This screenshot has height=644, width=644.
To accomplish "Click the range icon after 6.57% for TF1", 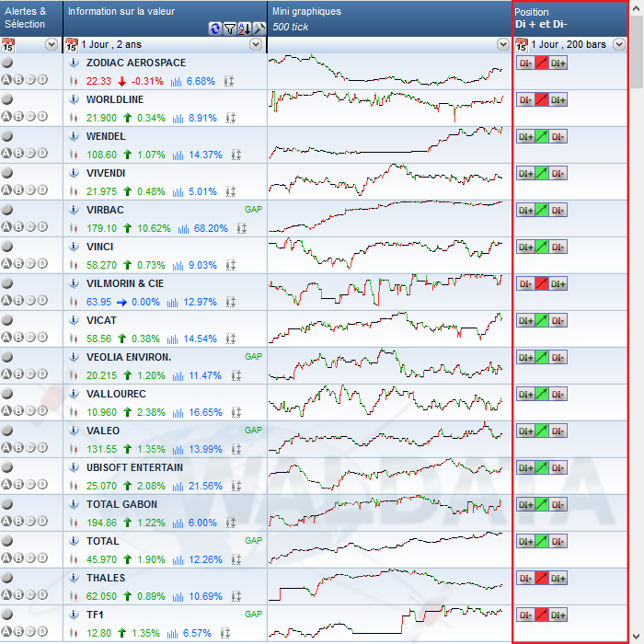I will point(225,633).
